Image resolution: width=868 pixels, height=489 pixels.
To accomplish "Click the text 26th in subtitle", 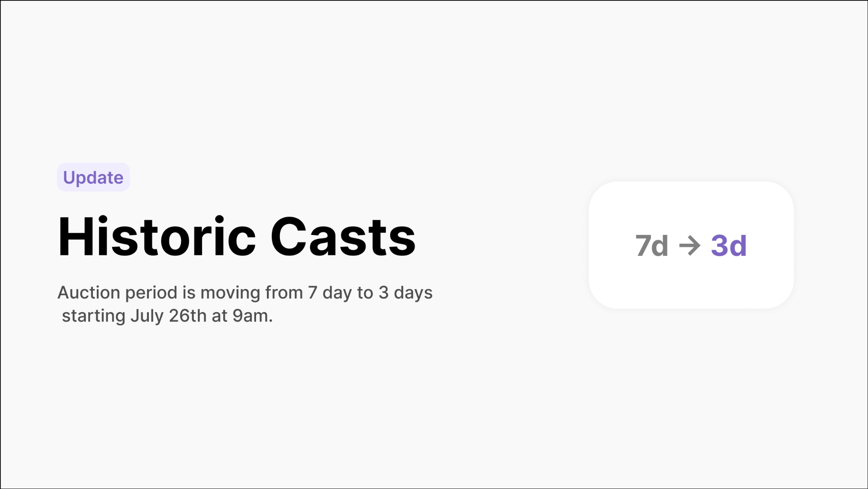I will [x=187, y=316].
